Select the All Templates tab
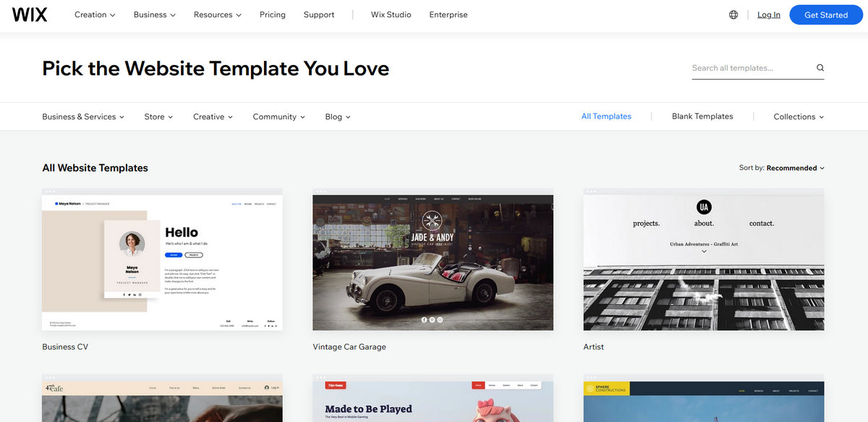 pyautogui.click(x=606, y=117)
